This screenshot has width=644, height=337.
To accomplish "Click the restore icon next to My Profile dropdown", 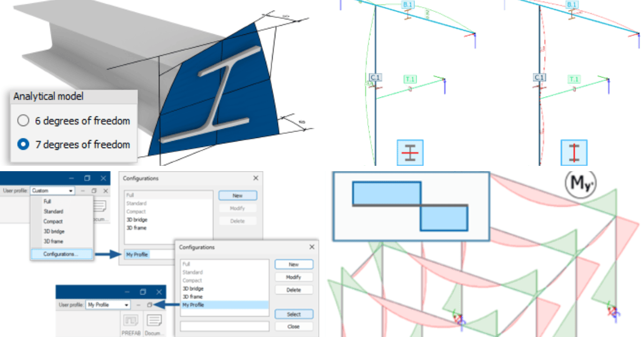I will (151, 305).
